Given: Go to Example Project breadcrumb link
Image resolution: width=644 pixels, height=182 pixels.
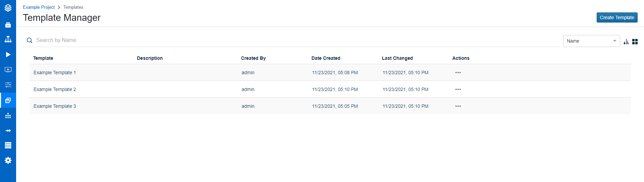Looking at the screenshot, I should tap(39, 7).
